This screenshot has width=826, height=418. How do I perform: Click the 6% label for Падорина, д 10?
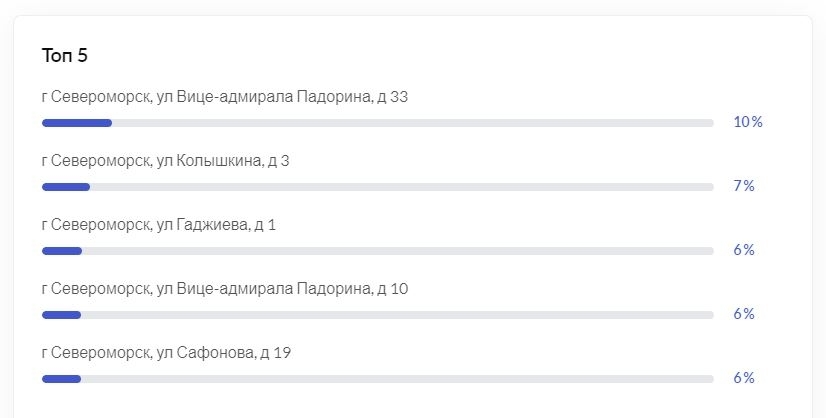744,314
